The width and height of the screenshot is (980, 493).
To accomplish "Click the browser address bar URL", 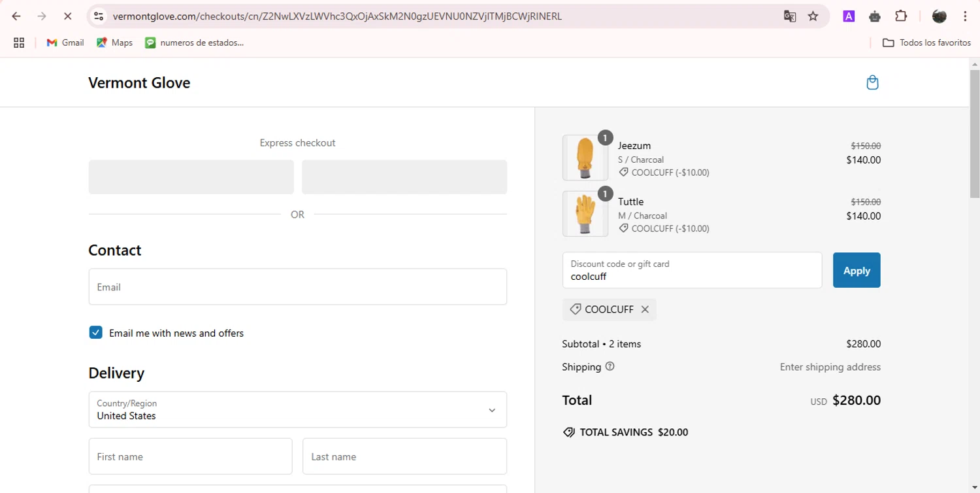I will coord(337,16).
